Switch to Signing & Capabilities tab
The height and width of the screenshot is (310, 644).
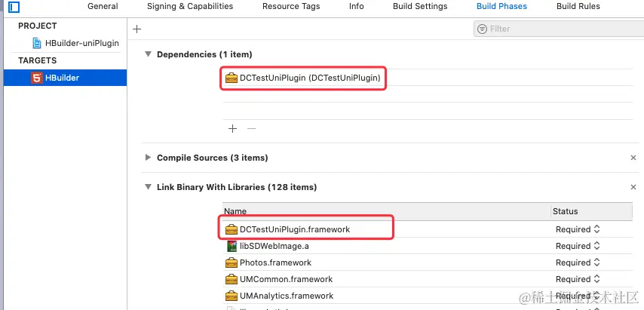click(190, 6)
